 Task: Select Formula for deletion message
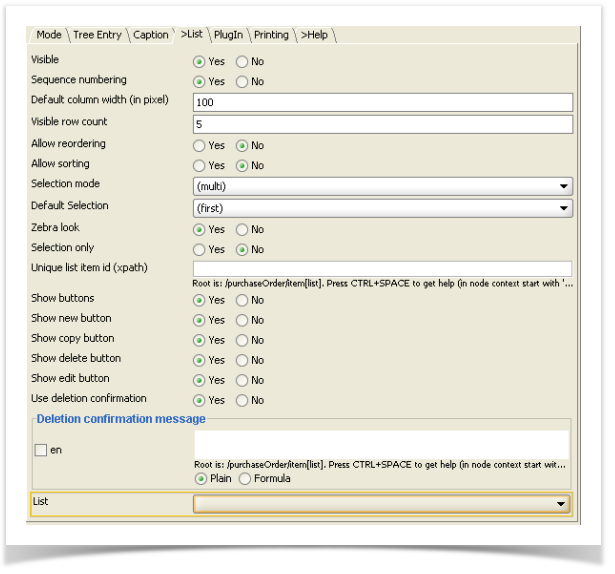(245, 479)
